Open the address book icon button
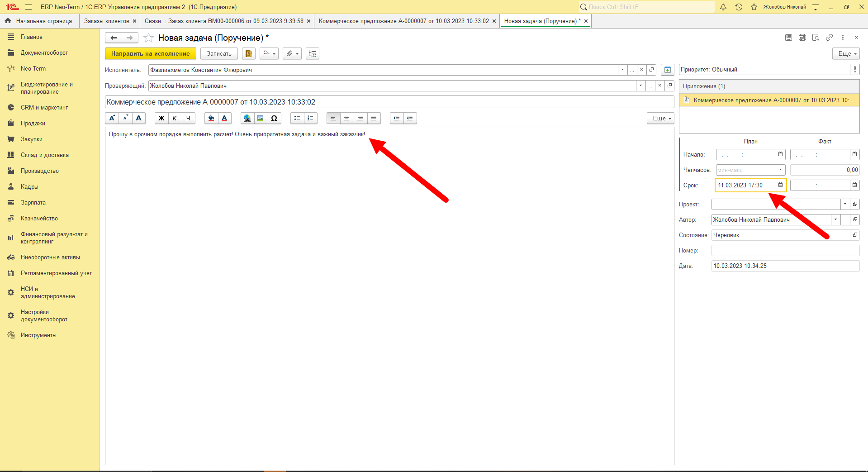Viewport: 868px width, 472px height. 249,53
